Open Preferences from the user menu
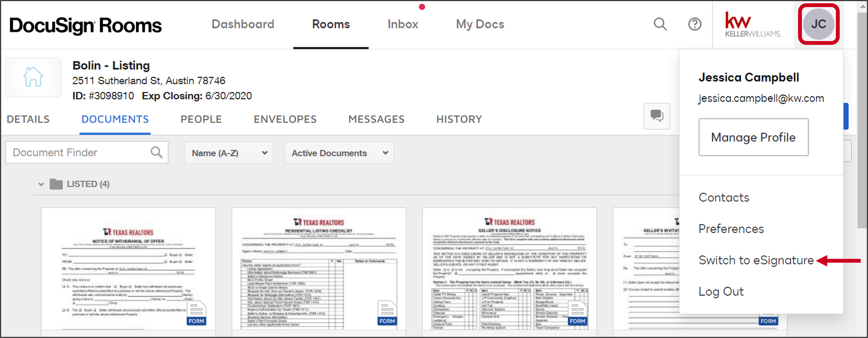This screenshot has height=338, width=868. pyautogui.click(x=731, y=229)
